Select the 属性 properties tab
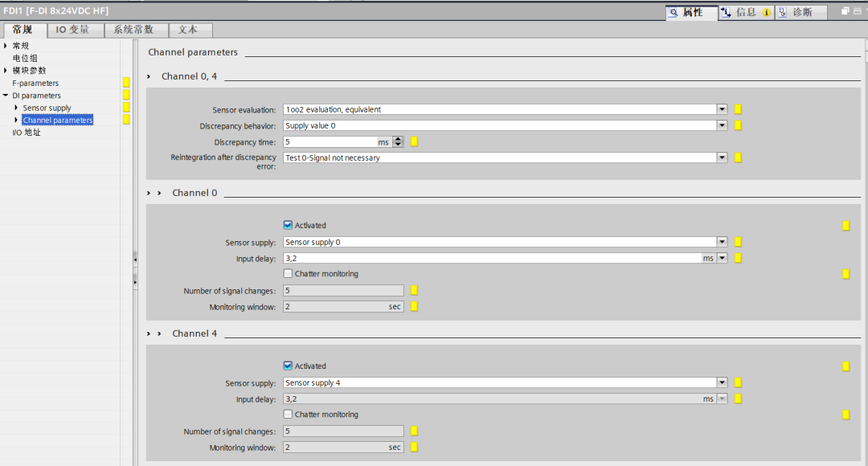The image size is (868, 466). tap(692, 12)
